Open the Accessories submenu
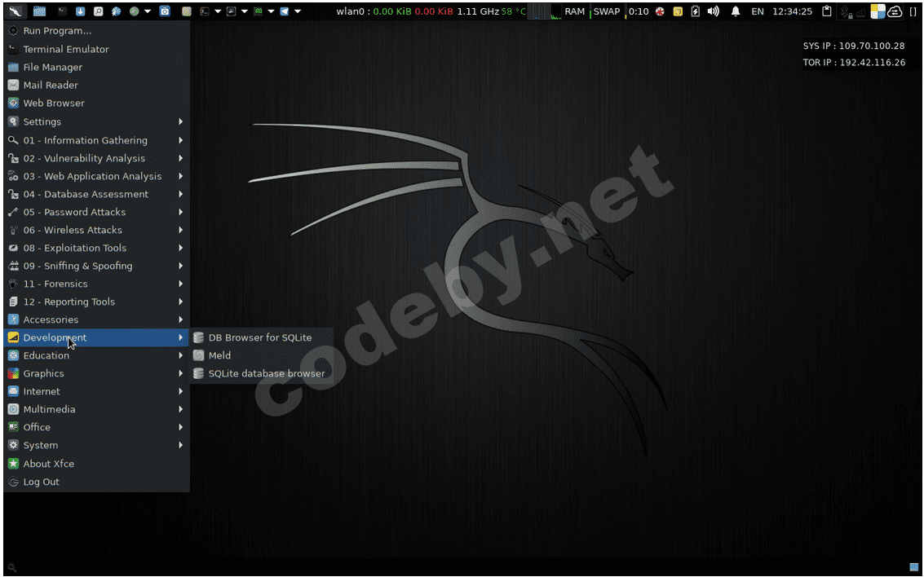This screenshot has width=924, height=577. 97,319
